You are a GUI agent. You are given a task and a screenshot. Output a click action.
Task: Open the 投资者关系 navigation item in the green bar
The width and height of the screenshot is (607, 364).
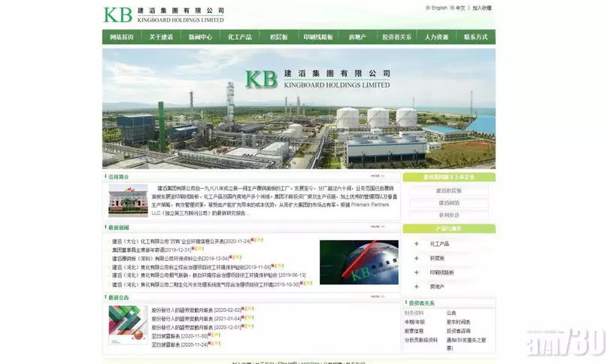[x=397, y=37]
